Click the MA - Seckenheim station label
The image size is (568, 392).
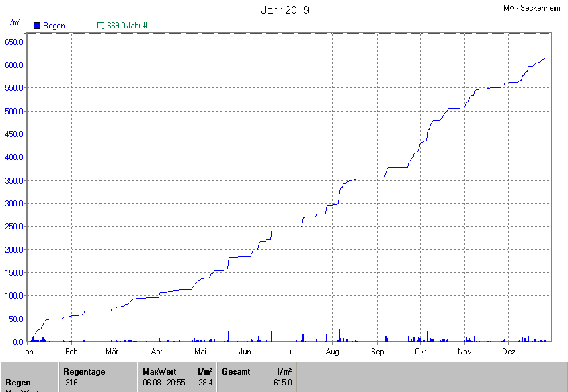point(531,8)
